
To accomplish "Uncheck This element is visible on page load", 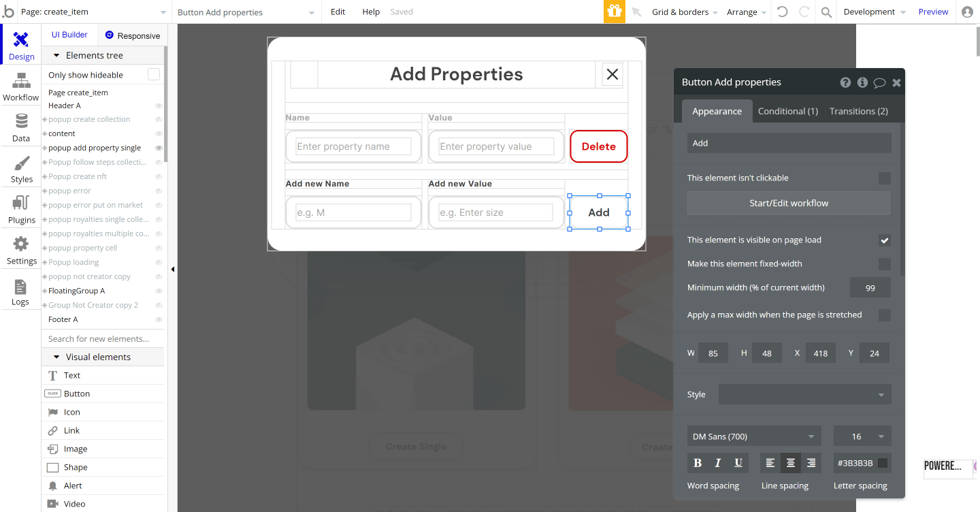I will tap(885, 240).
